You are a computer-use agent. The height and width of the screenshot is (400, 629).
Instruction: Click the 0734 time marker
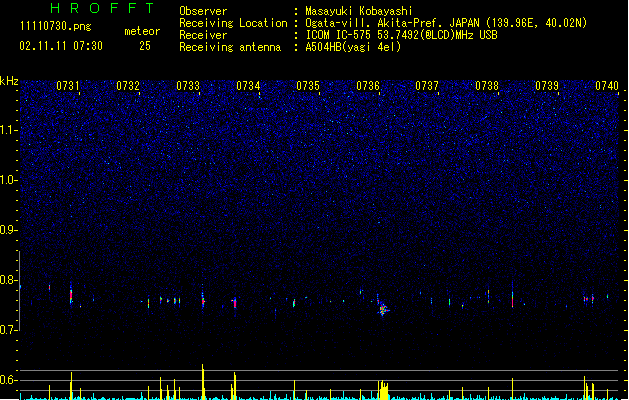click(x=248, y=86)
